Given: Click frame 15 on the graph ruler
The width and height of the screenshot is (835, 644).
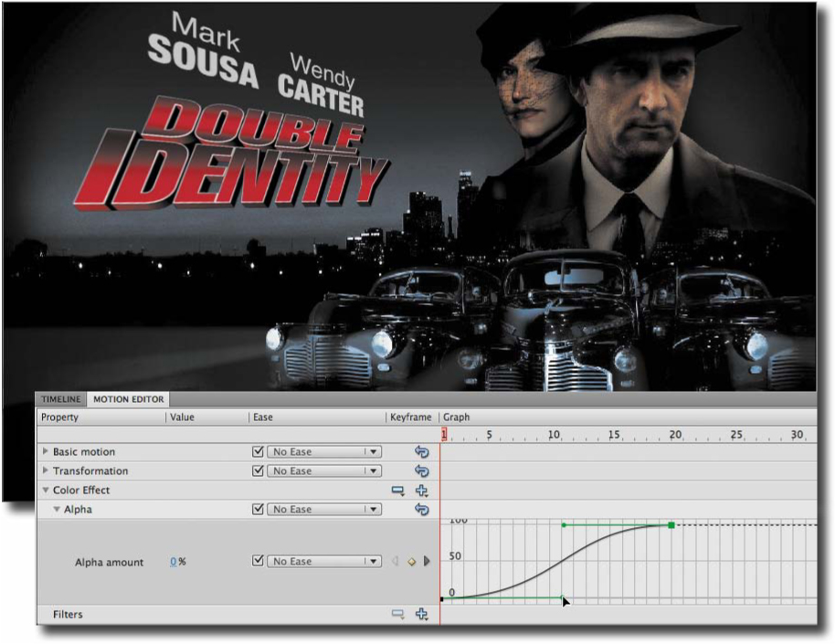Looking at the screenshot, I should [615, 435].
